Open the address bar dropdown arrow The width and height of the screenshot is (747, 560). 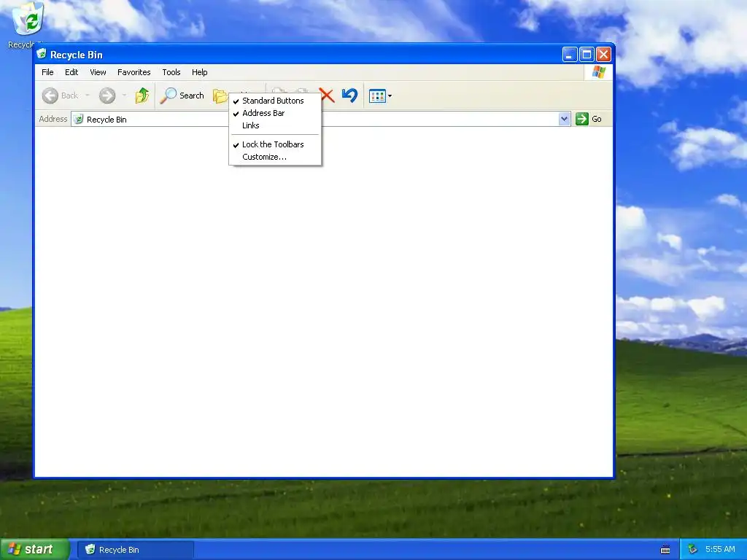click(564, 119)
